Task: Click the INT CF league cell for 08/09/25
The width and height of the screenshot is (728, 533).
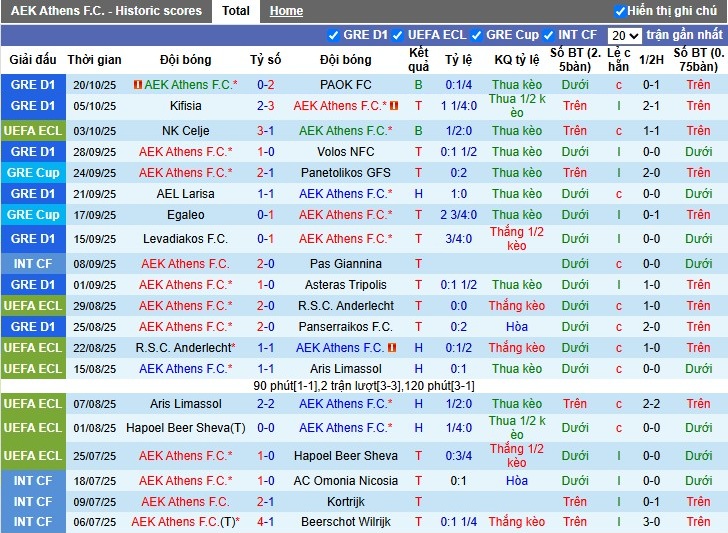Action: [33, 264]
